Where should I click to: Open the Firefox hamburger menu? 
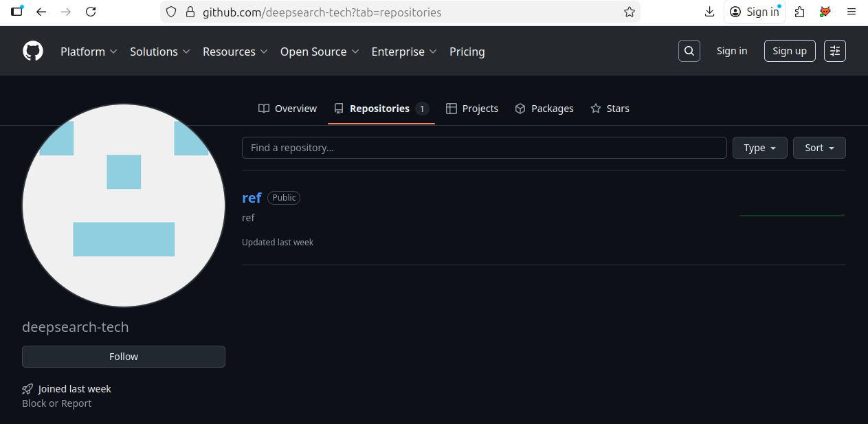point(852,12)
